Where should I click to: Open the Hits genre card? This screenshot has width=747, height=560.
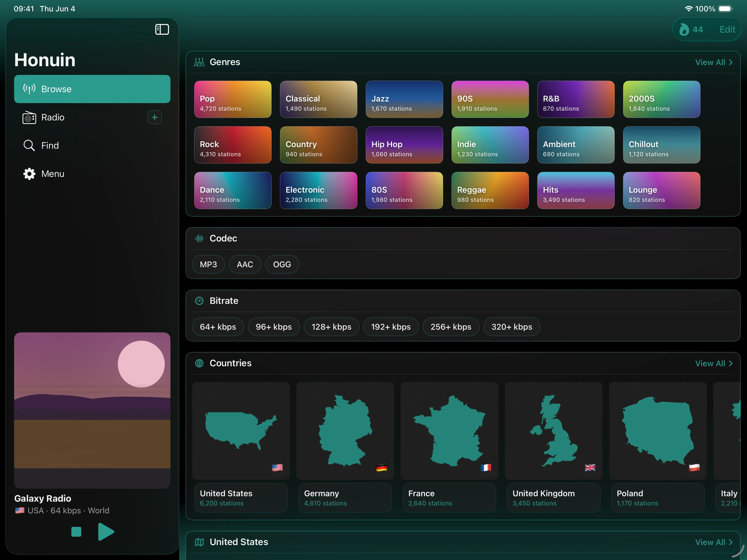576,190
